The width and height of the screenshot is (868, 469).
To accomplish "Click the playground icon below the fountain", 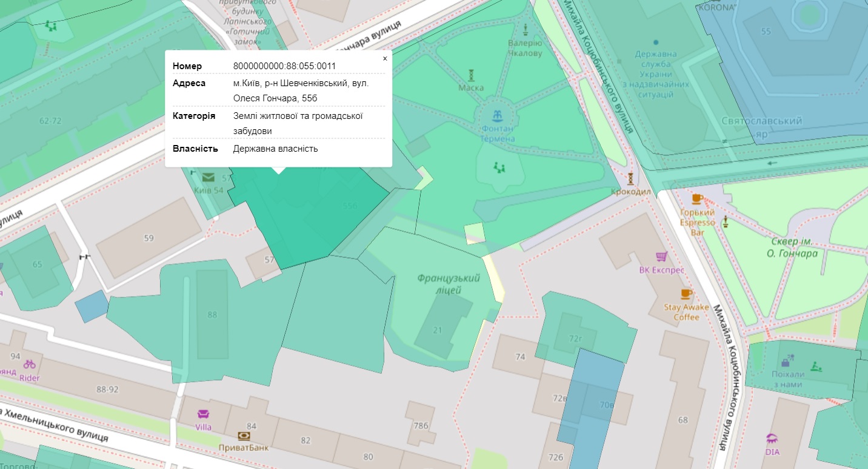I will (499, 167).
